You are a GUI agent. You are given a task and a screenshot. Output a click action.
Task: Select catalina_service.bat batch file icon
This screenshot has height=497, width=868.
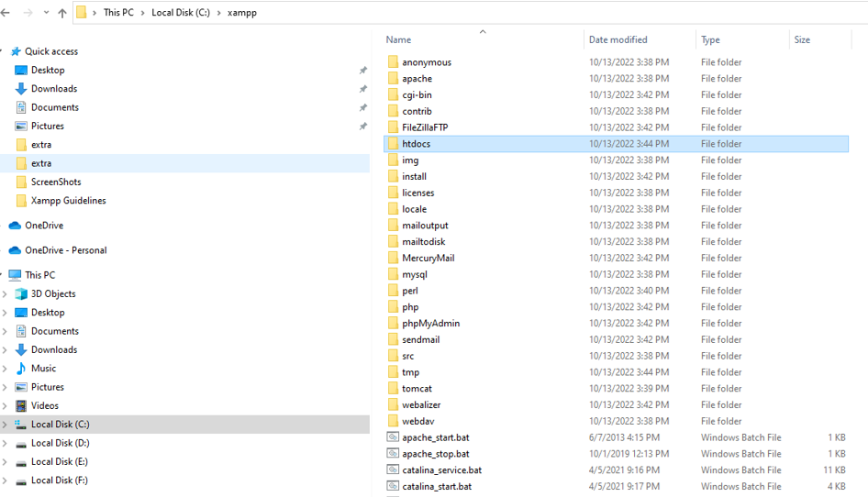[x=393, y=469]
